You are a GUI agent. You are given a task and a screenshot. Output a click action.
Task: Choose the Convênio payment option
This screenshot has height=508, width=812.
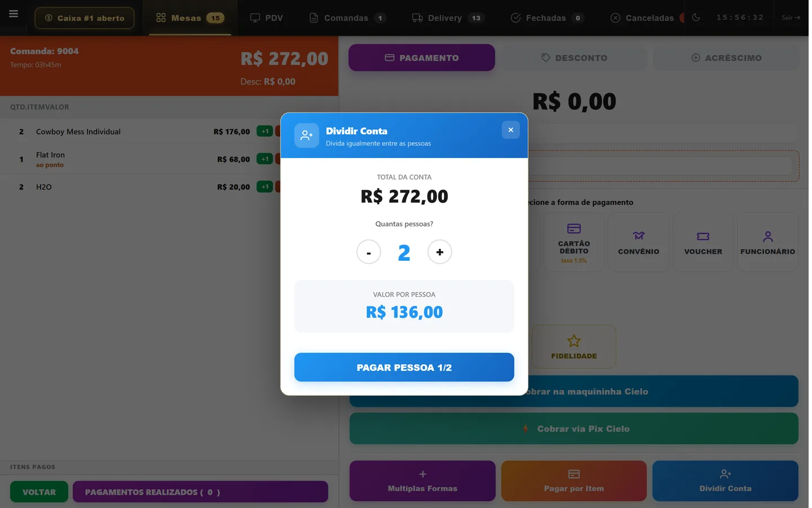pos(638,243)
